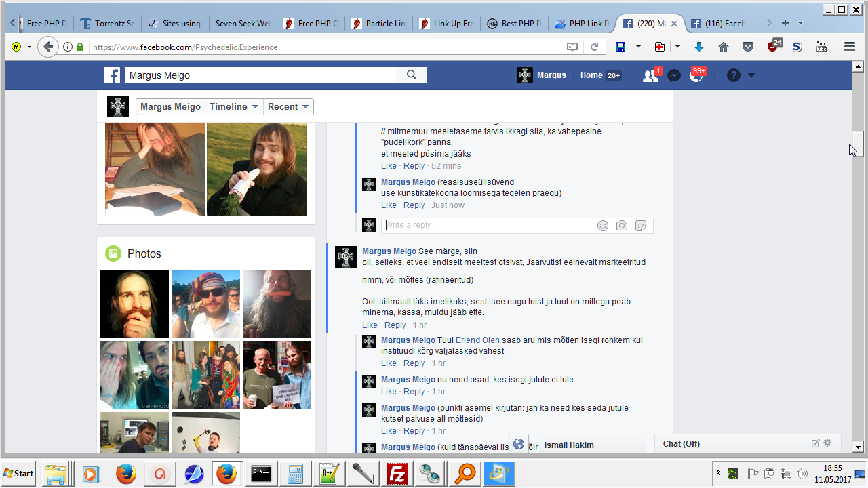Image resolution: width=868 pixels, height=488 pixels.
Task: Expand the Timeline dropdown
Action: coord(234,106)
